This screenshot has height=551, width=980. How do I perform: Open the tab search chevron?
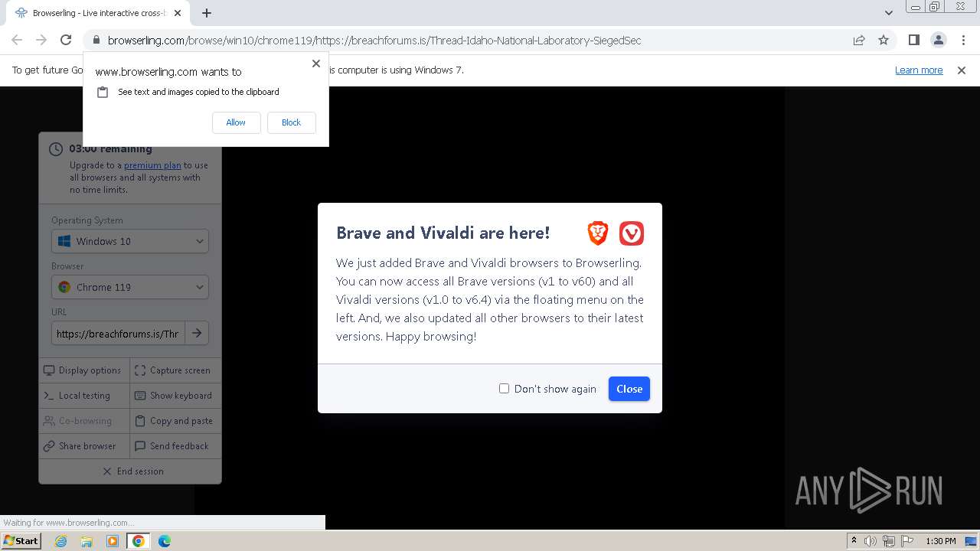tap(889, 13)
